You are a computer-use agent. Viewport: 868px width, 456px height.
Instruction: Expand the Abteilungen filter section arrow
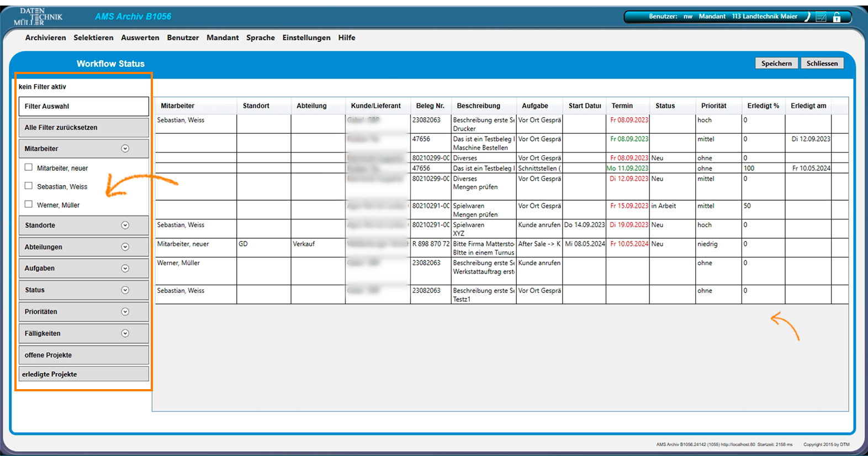tap(125, 247)
